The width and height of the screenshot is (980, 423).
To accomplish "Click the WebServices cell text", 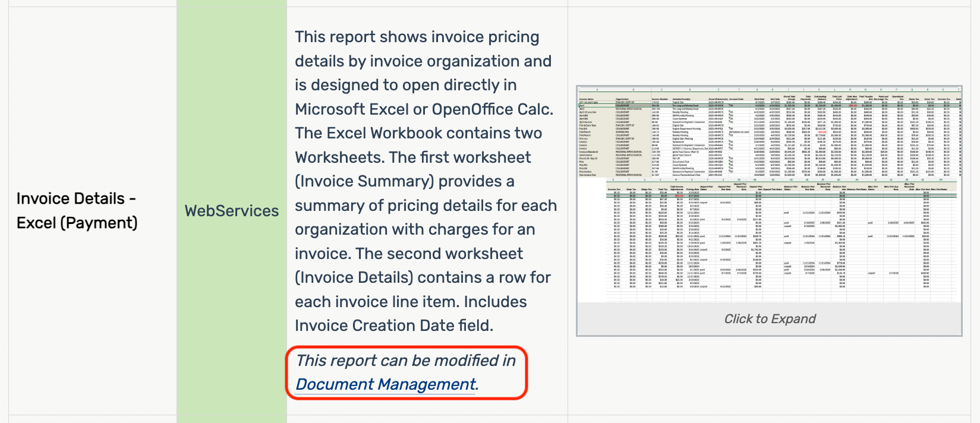I will tap(232, 211).
